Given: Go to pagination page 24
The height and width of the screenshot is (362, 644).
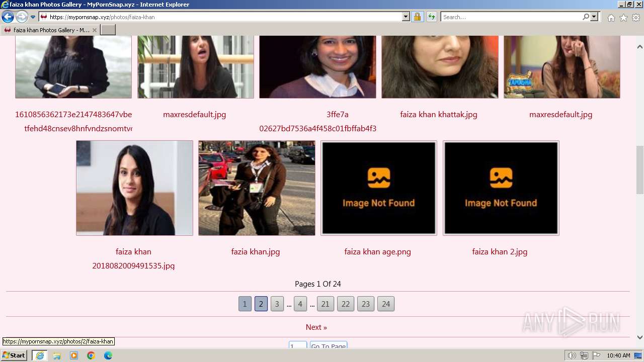Looking at the screenshot, I should coord(386,304).
